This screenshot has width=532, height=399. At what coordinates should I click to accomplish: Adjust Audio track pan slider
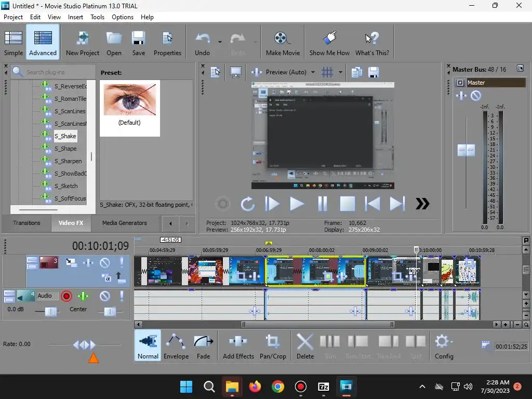(x=110, y=311)
